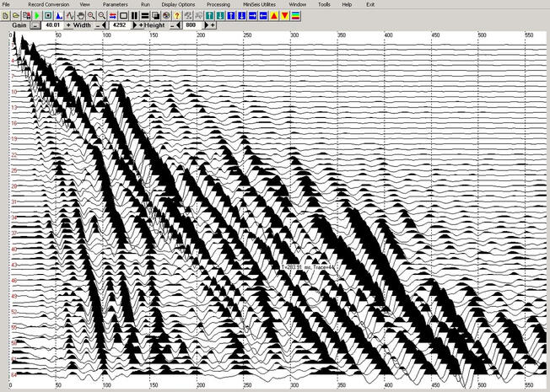Decrease Width with the minus button

click(x=96, y=25)
